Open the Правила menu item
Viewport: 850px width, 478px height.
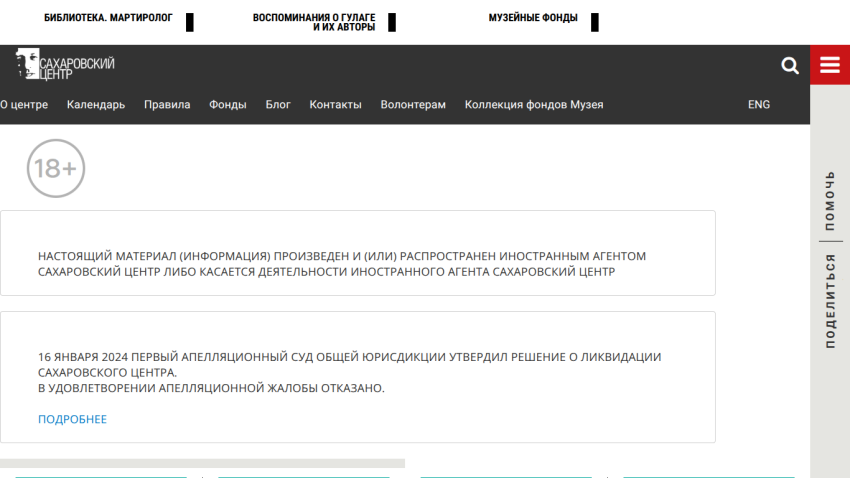coord(167,105)
